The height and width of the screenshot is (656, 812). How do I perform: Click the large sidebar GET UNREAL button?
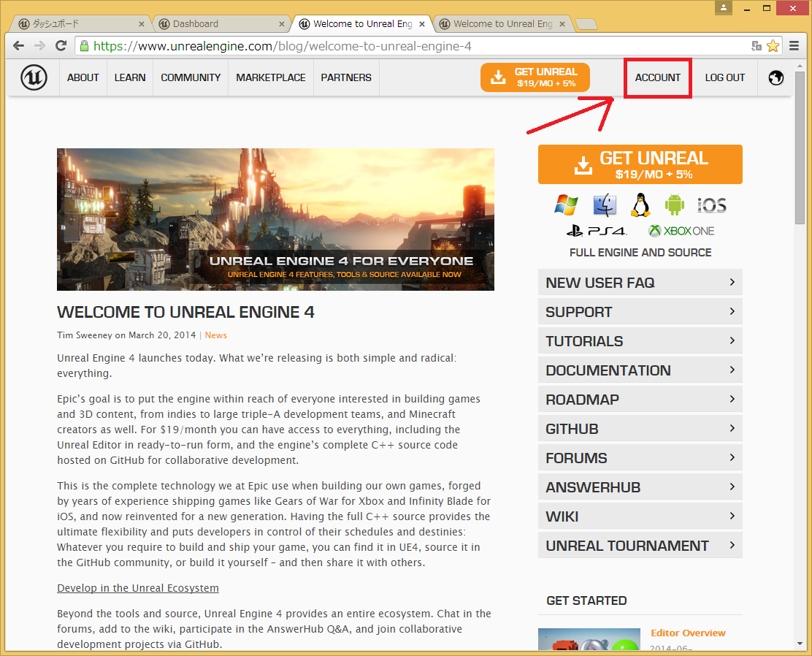click(x=640, y=164)
